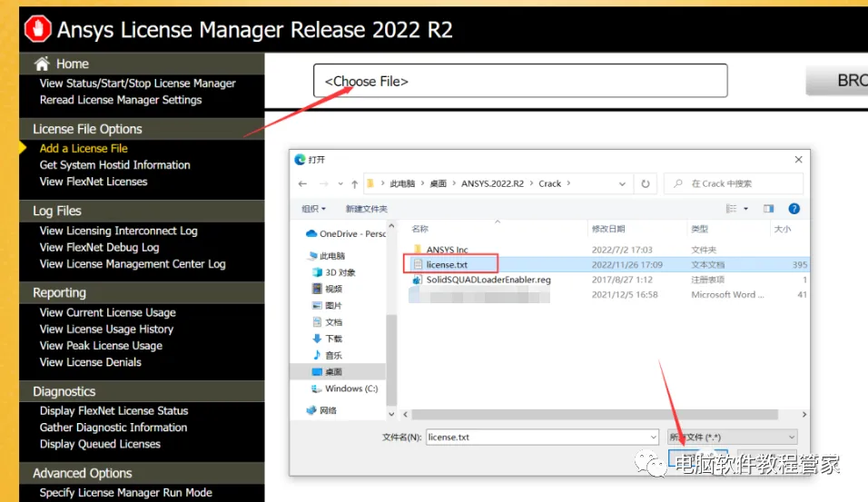The width and height of the screenshot is (868, 502).
Task: Select 视频 folder in navigation pane
Action: (327, 289)
